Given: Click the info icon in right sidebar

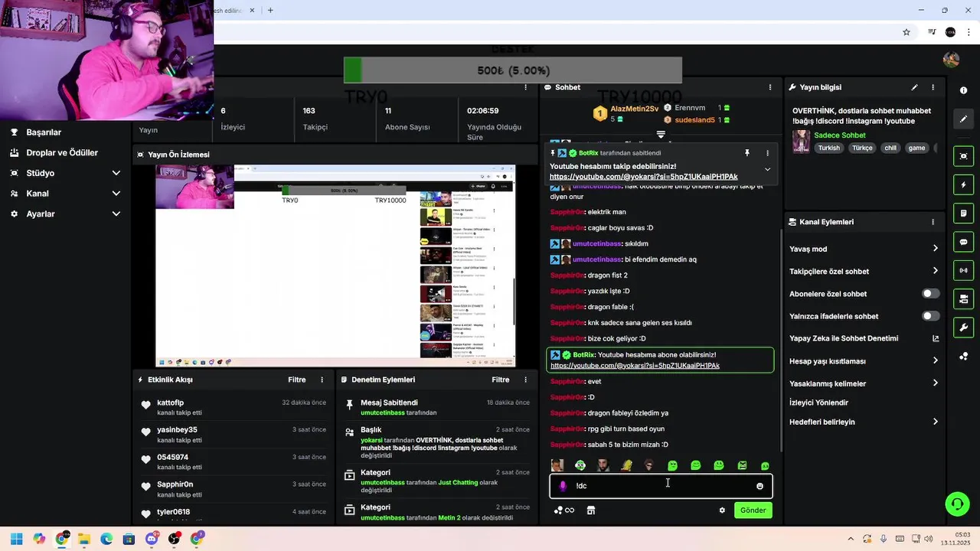Looking at the screenshot, I should tap(963, 90).
